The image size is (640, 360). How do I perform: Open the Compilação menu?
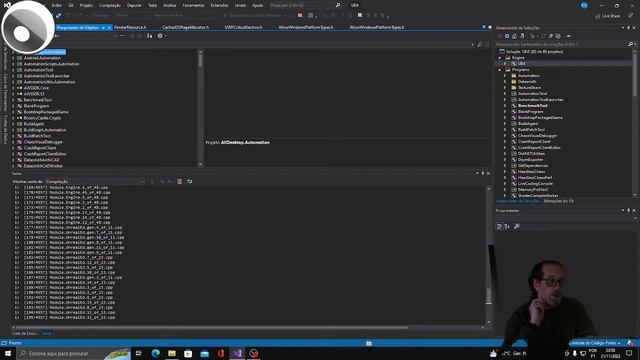click(110, 5)
